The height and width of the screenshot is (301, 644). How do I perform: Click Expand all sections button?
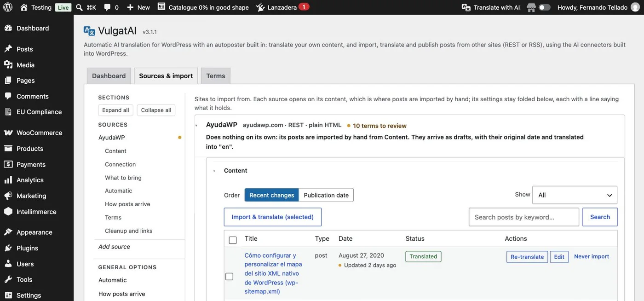point(115,110)
